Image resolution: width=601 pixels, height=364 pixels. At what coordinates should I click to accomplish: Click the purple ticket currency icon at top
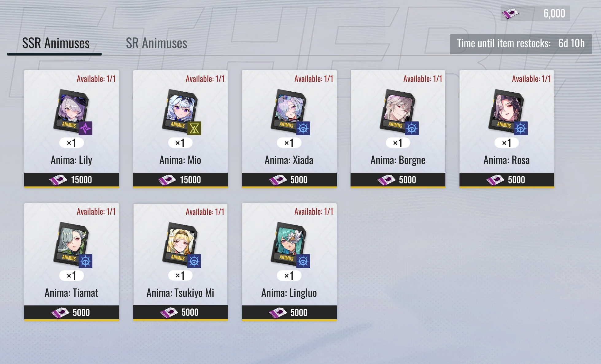[510, 13]
